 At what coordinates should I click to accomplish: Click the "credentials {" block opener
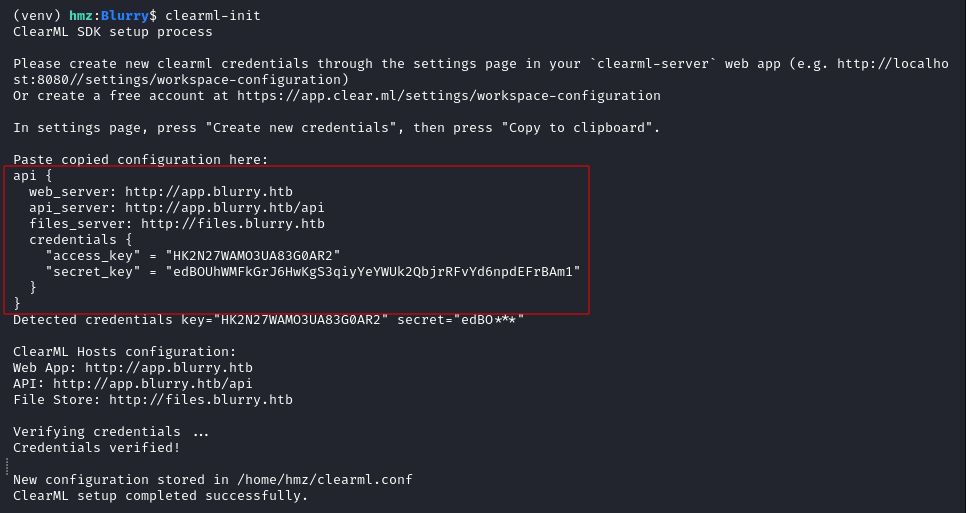pyautogui.click(x=81, y=240)
